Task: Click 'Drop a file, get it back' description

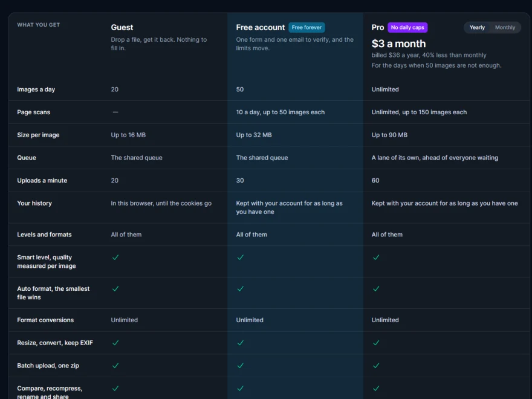Action: point(159,44)
